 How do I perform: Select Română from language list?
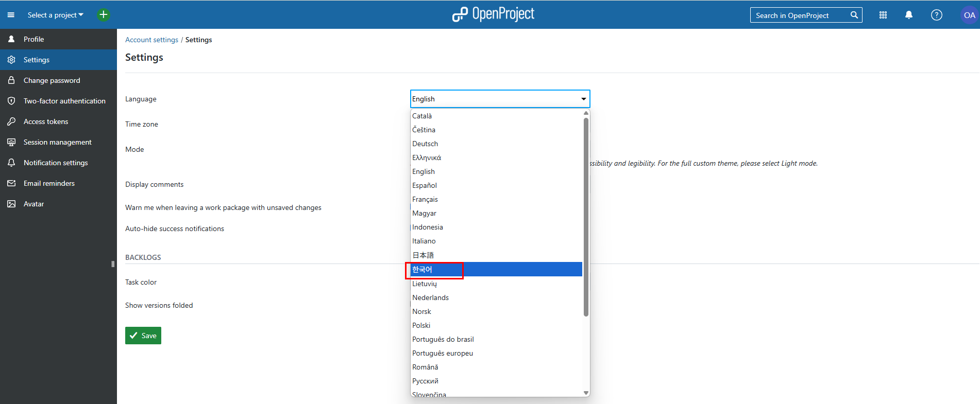(x=497, y=367)
